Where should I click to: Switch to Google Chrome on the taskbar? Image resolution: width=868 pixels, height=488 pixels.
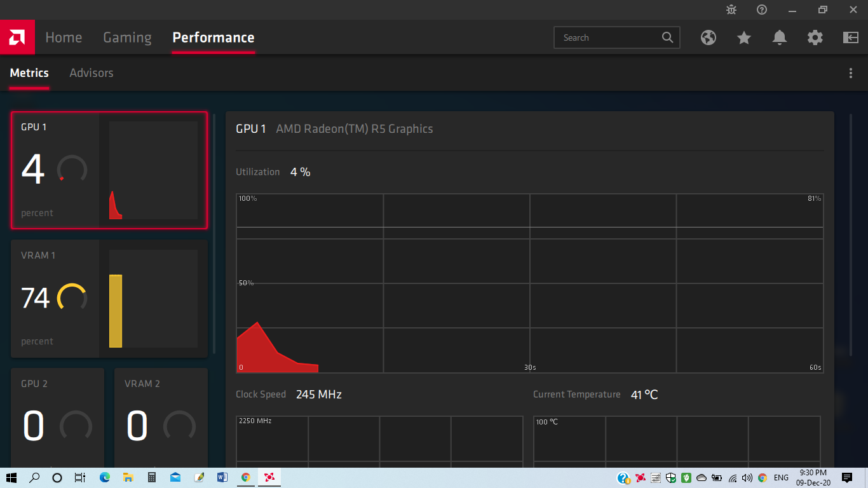tap(246, 478)
